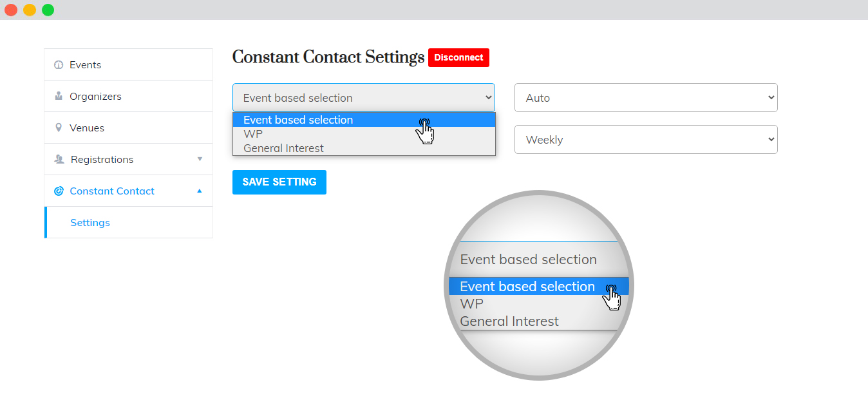Click the Events info icon in sidebar
This screenshot has height=409, width=868.
pyautogui.click(x=59, y=65)
